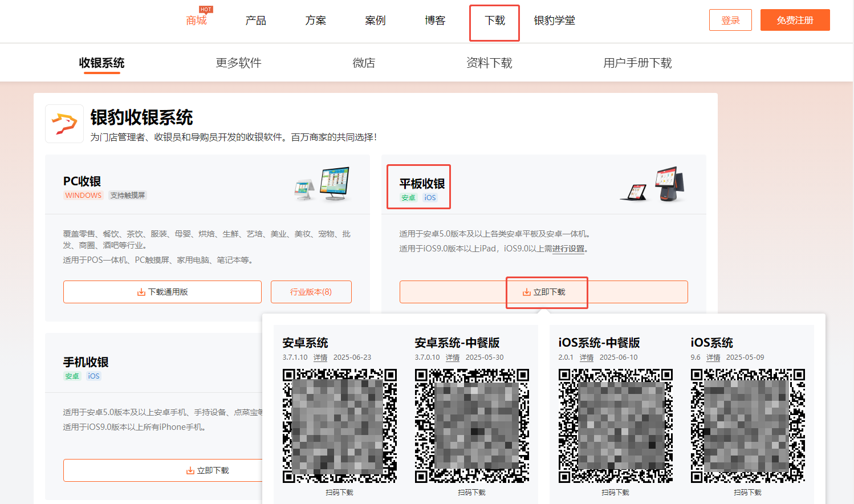The width and height of the screenshot is (854, 504).
Task: Open the 进行设置 link
Action: point(568,249)
